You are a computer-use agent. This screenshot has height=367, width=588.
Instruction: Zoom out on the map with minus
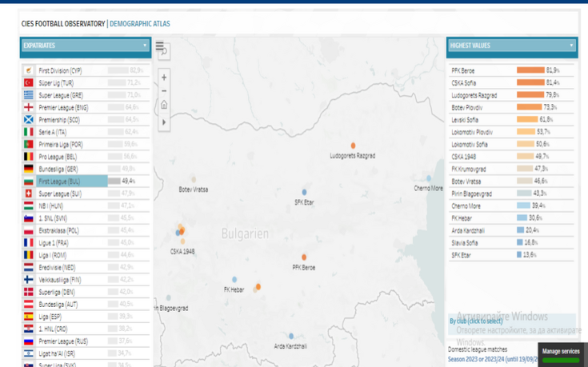click(x=164, y=91)
